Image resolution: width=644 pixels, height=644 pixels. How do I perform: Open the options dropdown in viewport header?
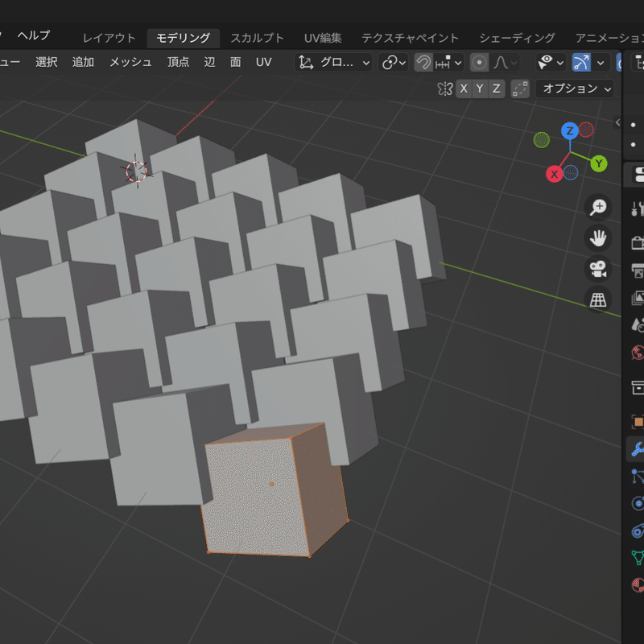tap(574, 89)
